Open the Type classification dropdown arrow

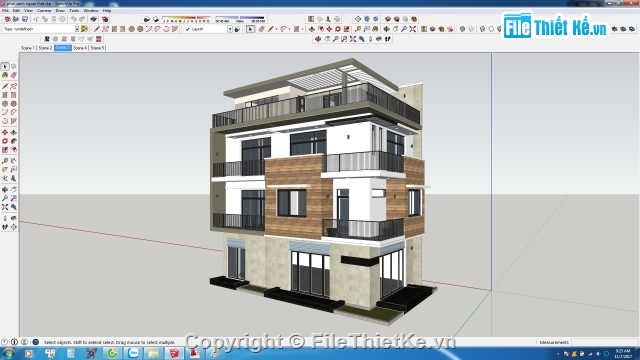coord(77,29)
